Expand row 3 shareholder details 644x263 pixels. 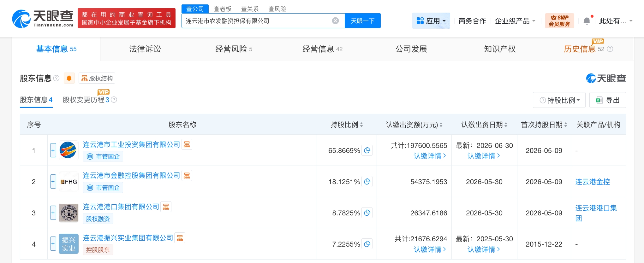point(53,213)
